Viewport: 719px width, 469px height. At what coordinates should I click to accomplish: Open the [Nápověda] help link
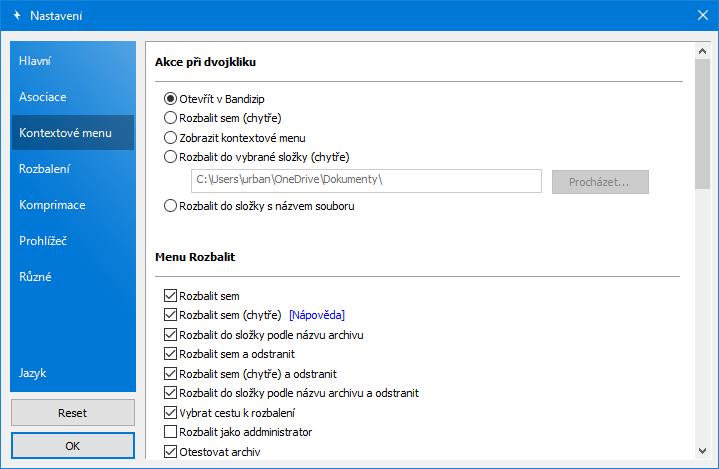click(x=316, y=315)
